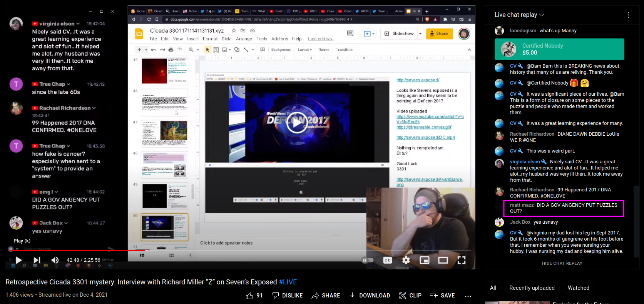This screenshot has width=644, height=304.
Task: Check the cloud save status icon in Slides
Action: (253, 30)
